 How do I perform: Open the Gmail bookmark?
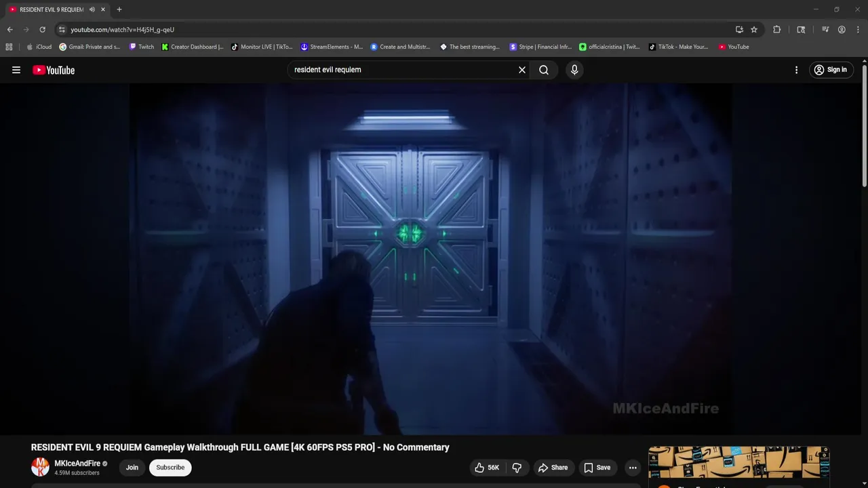[90, 47]
